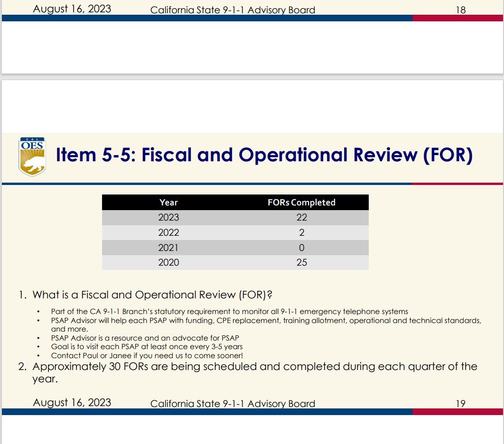Viewport: 504px width, 444px height.
Task: Select the Year column header
Action: click(x=168, y=203)
